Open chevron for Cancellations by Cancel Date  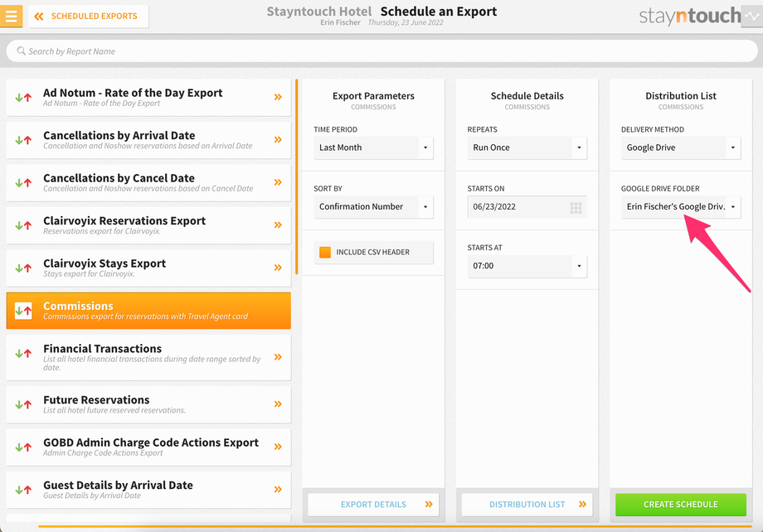click(x=278, y=182)
